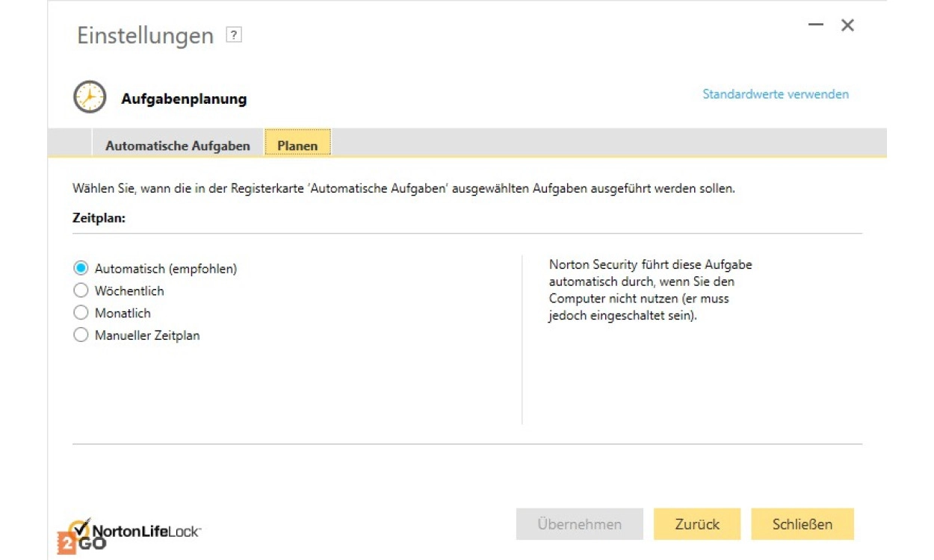Viewport: 934px width, 560px height.
Task: Pick the Manueller Zeitplan option
Action: [x=81, y=335]
